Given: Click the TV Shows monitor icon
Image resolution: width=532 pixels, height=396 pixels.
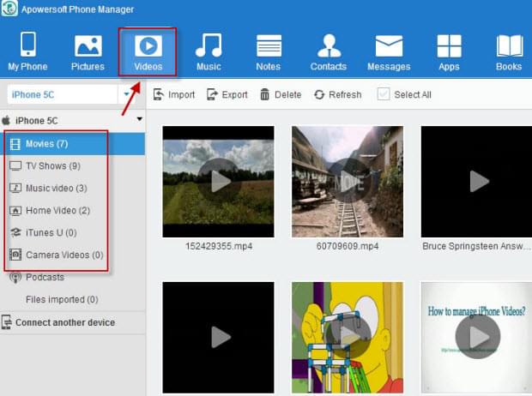Looking at the screenshot, I should tap(15, 166).
